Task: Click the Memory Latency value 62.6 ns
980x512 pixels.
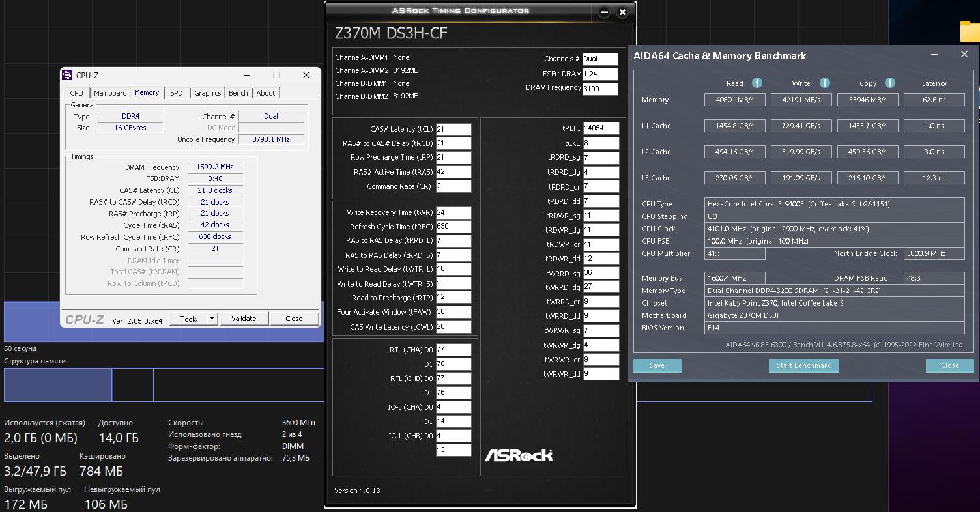Action: point(934,100)
